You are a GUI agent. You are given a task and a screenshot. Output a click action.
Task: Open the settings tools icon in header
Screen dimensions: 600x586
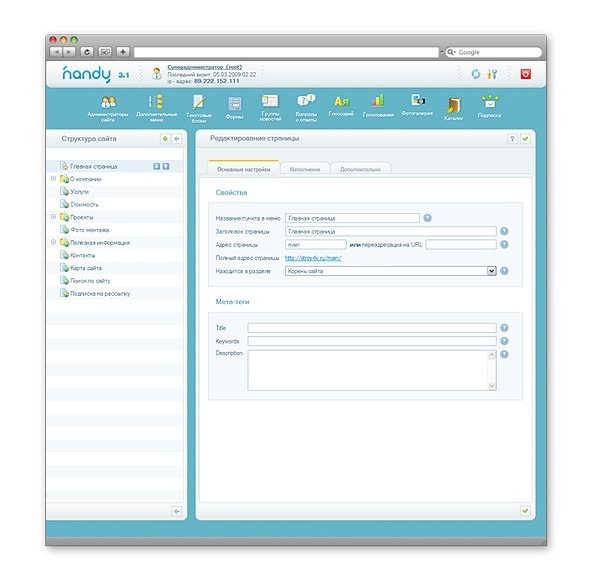(492, 74)
